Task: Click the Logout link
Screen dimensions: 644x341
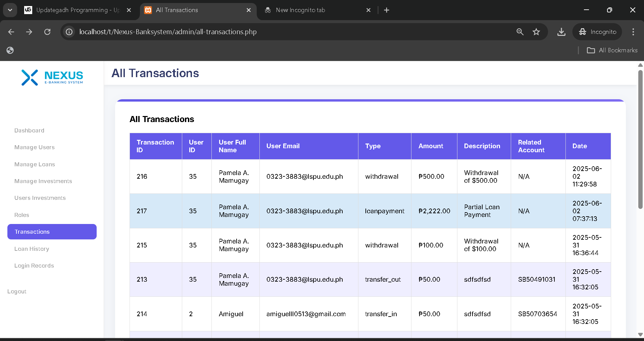Action: pos(17,291)
